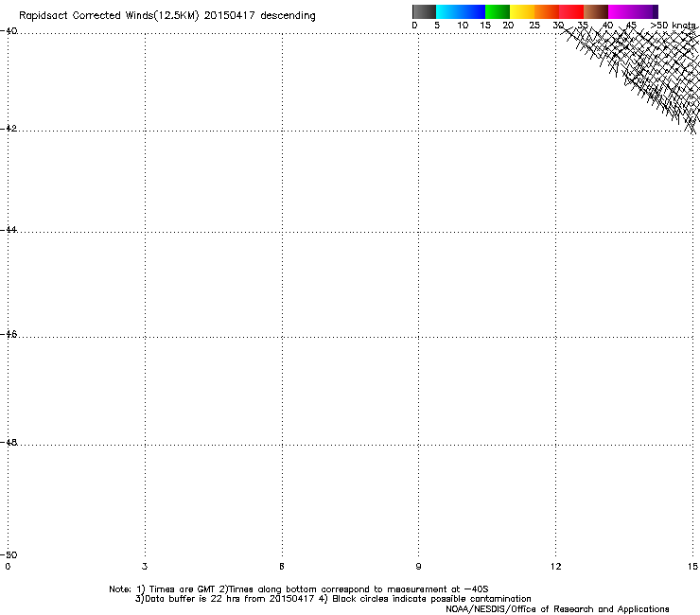700x615 pixels.
Task: Click 'Black circles indicate possible contamination' note
Action: [x=431, y=599]
